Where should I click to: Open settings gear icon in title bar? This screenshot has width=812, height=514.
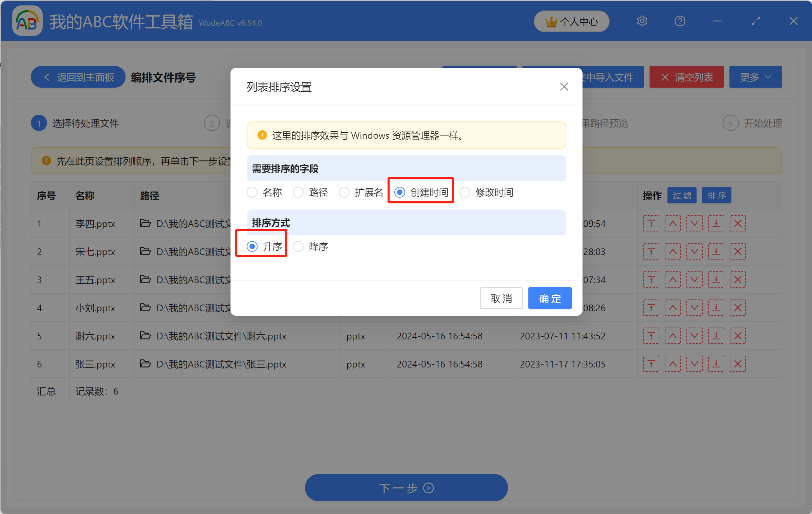point(642,21)
